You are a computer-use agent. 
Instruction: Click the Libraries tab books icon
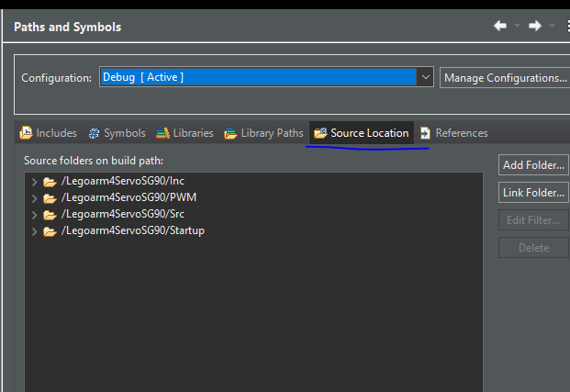click(x=162, y=133)
